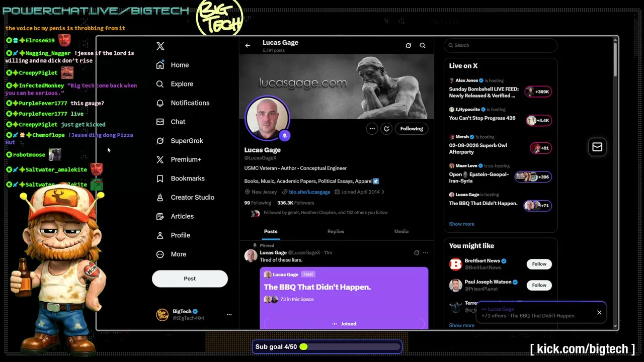The width and height of the screenshot is (644, 362).
Task: Click the Creator Studio icon
Action: (160, 197)
